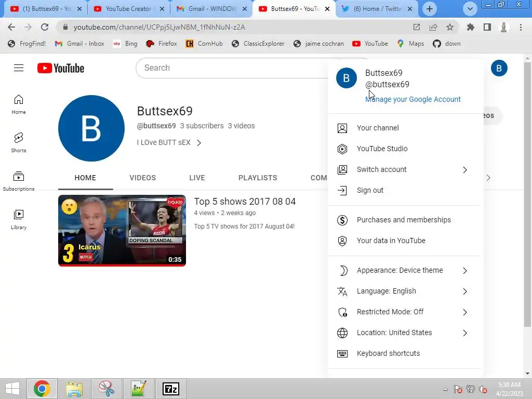Open Chrome's three-dot menu
The image size is (532, 399).
(x=521, y=27)
